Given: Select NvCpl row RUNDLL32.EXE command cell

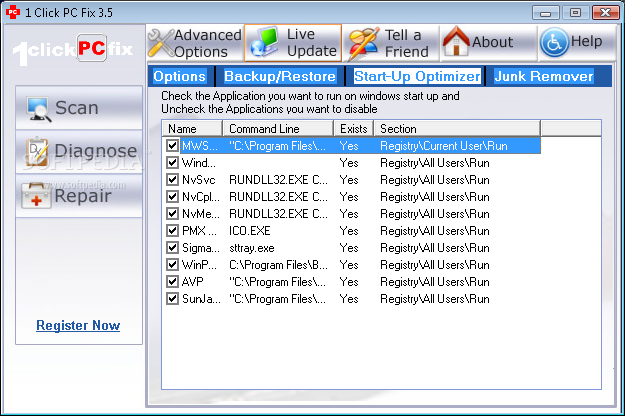Looking at the screenshot, I should (278, 197).
